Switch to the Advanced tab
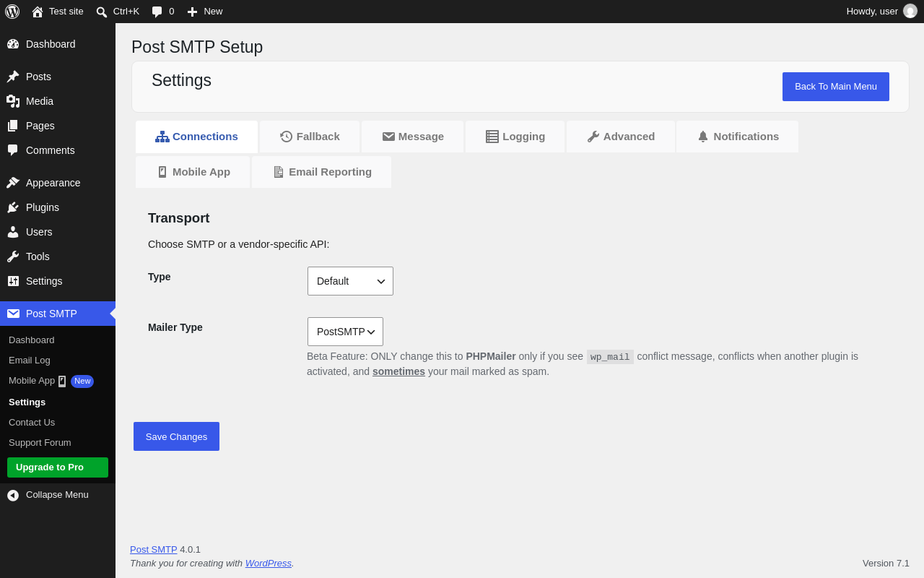 (x=621, y=137)
